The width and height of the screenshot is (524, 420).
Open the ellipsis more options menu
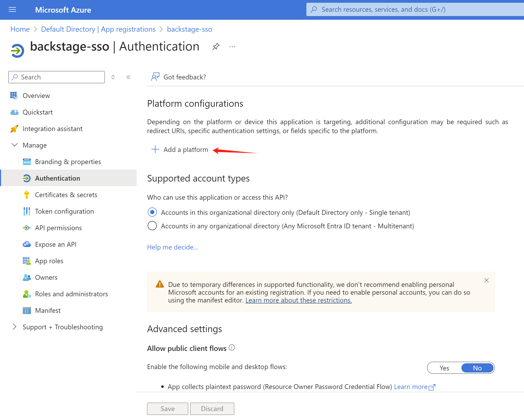point(232,46)
